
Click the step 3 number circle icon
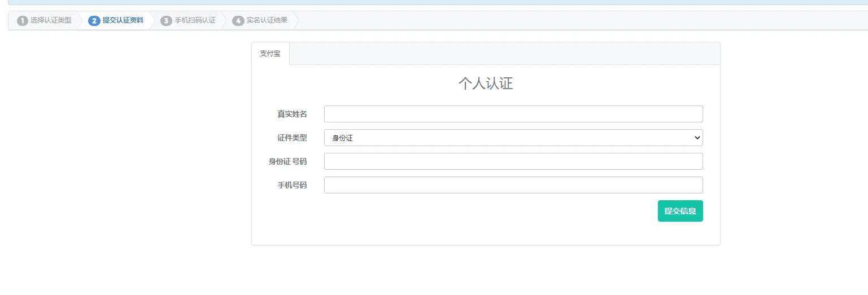(x=166, y=21)
